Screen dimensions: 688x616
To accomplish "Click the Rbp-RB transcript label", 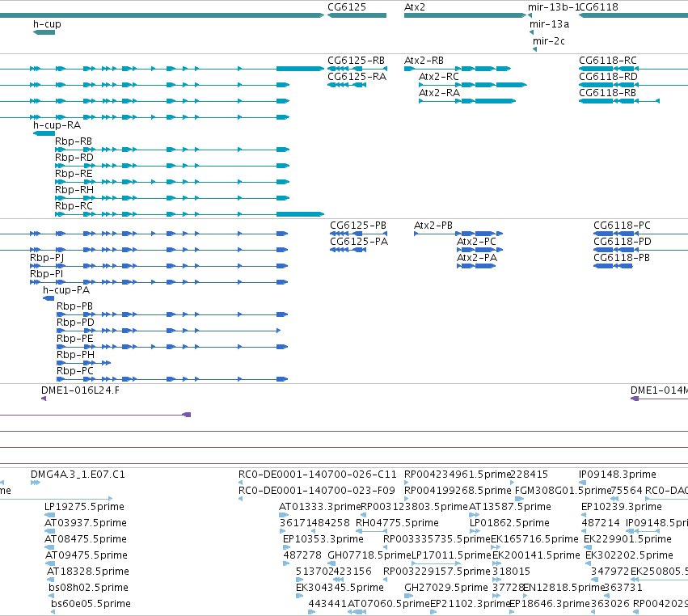I will (x=74, y=141).
